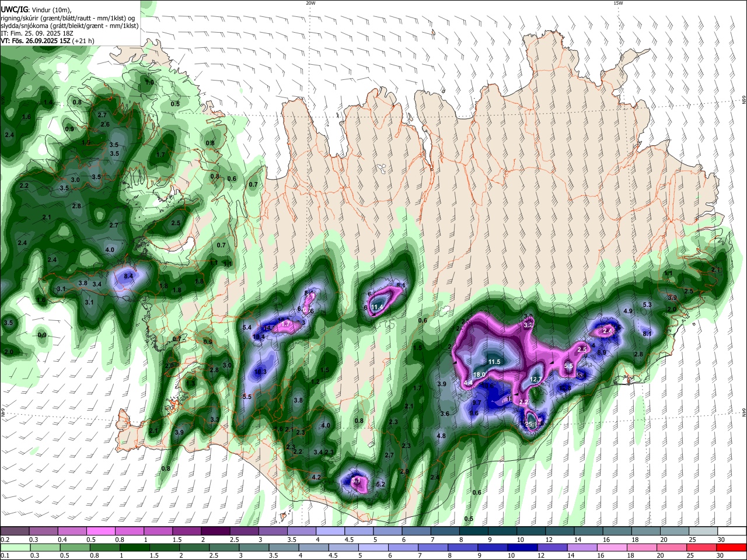This screenshot has width=747, height=560.
Task: Click the '64N' latitude label on right edge
Action: [743, 412]
